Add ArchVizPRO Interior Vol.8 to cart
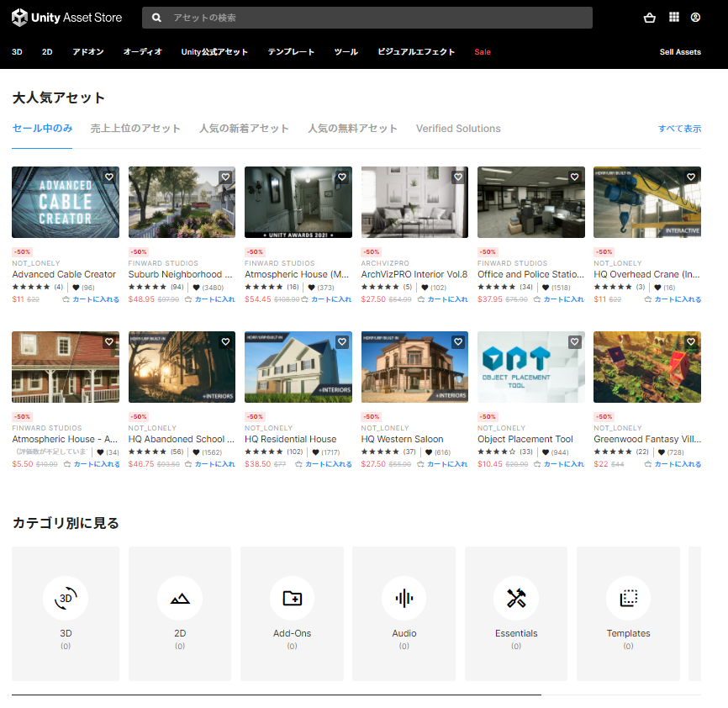Image resolution: width=728 pixels, height=708 pixels. (x=443, y=299)
